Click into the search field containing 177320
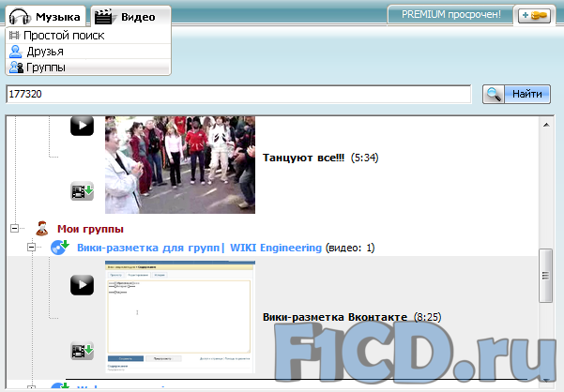The width and height of the screenshot is (564, 392). (x=238, y=94)
